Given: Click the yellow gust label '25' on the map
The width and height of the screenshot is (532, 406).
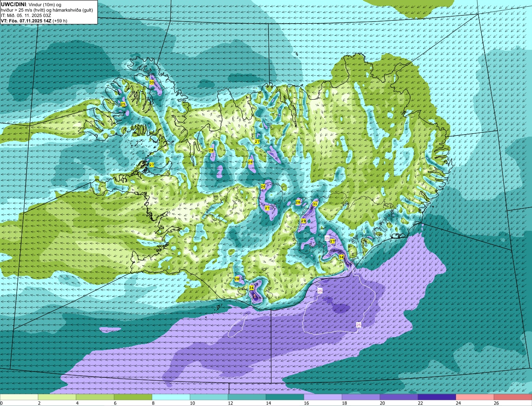Looking at the screenshot, I should pos(123,104).
